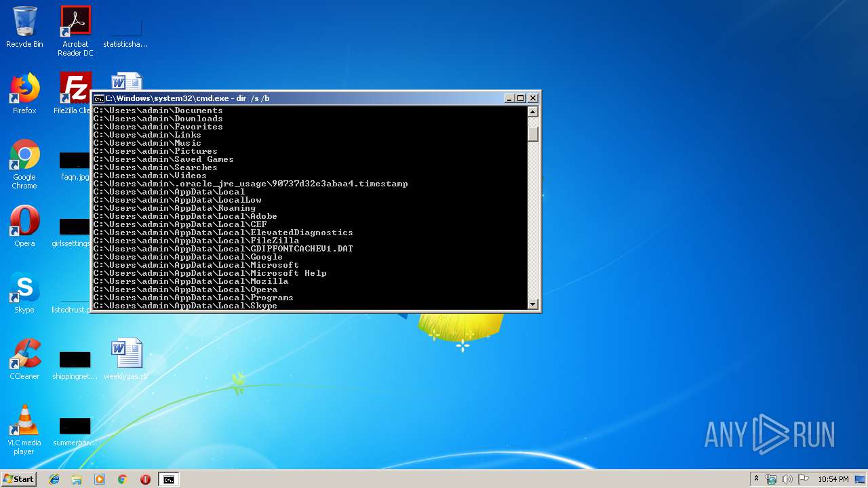
Task: Minimize the cmd.exe window
Action: (509, 98)
